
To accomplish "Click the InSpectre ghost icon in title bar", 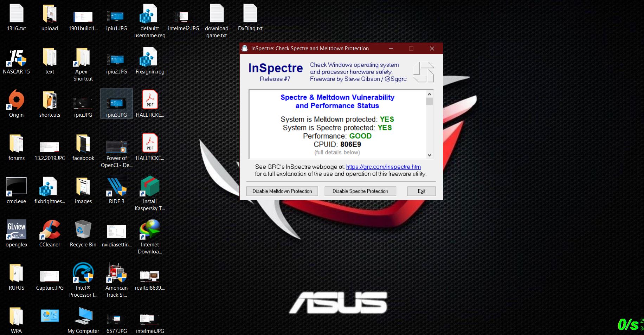I will (245, 49).
